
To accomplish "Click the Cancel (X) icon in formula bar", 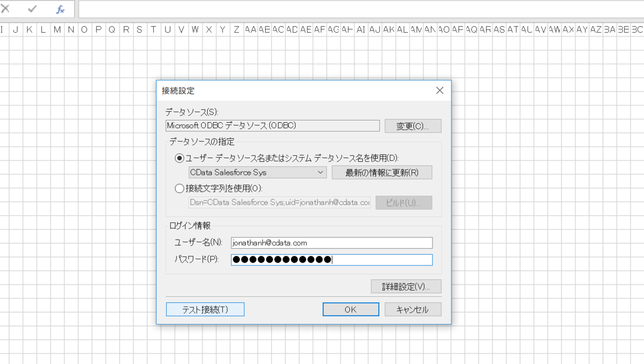I will click(x=4, y=9).
